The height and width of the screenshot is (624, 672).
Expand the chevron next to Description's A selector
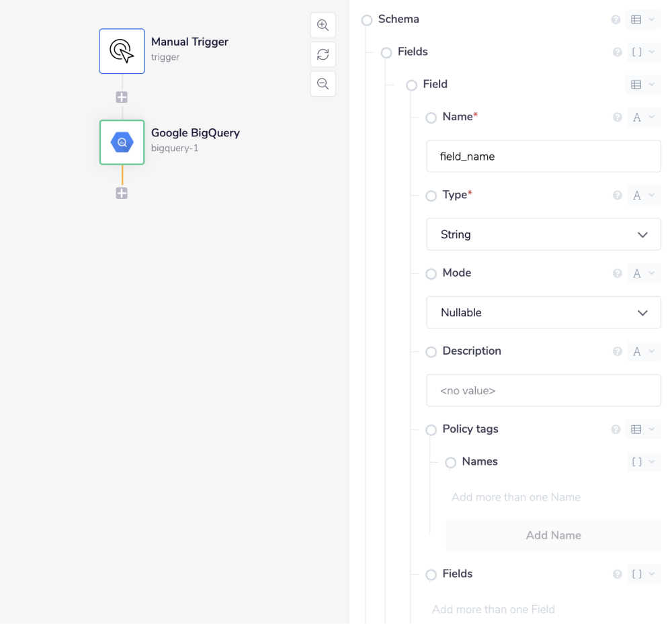651,351
